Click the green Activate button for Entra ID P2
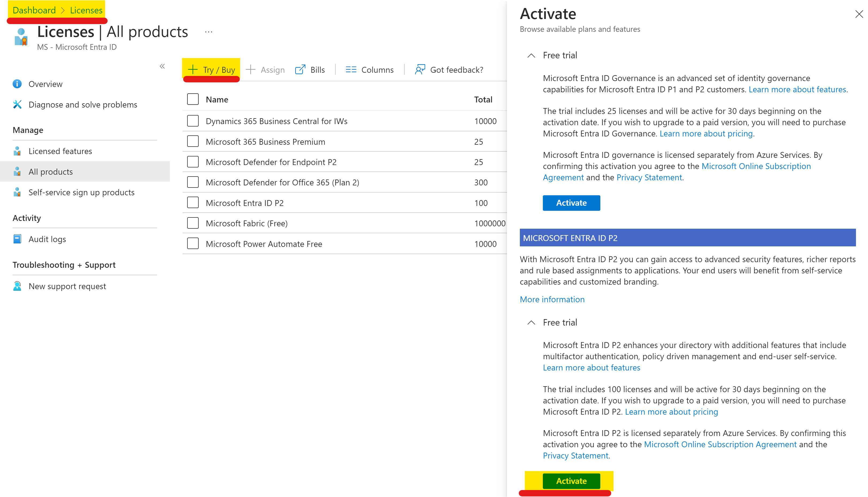 click(571, 481)
